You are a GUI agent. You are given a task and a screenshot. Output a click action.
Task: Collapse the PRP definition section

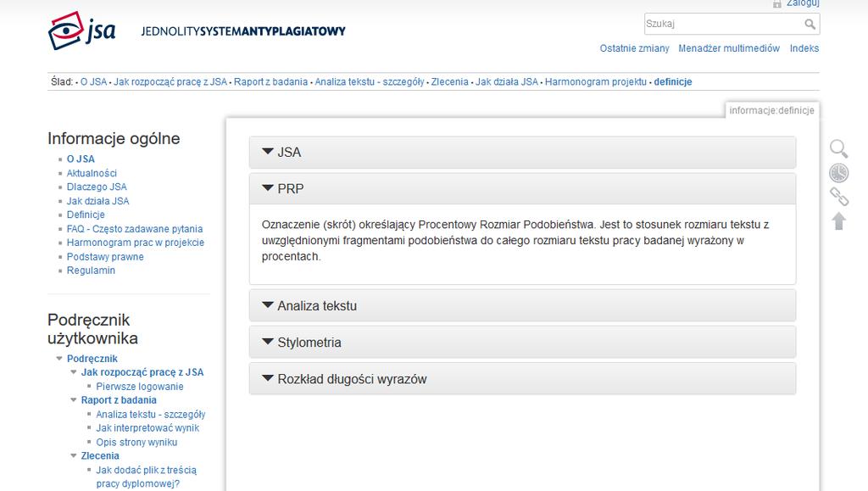pos(522,189)
